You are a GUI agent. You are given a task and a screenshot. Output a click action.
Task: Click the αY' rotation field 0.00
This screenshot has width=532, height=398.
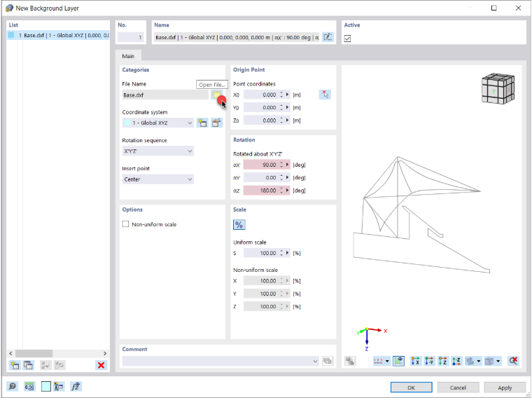261,177
